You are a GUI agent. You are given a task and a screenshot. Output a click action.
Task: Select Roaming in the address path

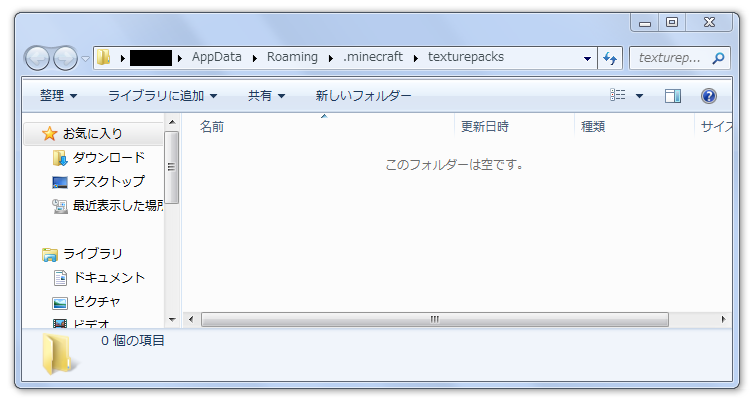tap(292, 57)
